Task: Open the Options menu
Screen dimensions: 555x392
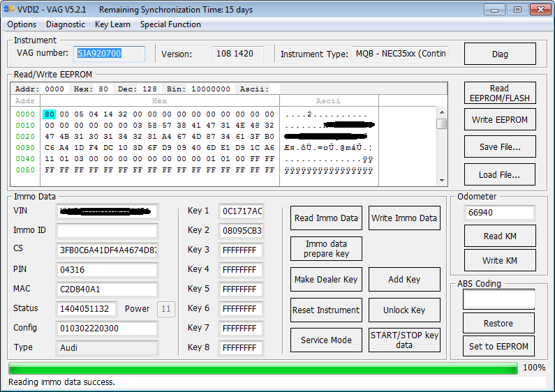Action: click(x=22, y=24)
